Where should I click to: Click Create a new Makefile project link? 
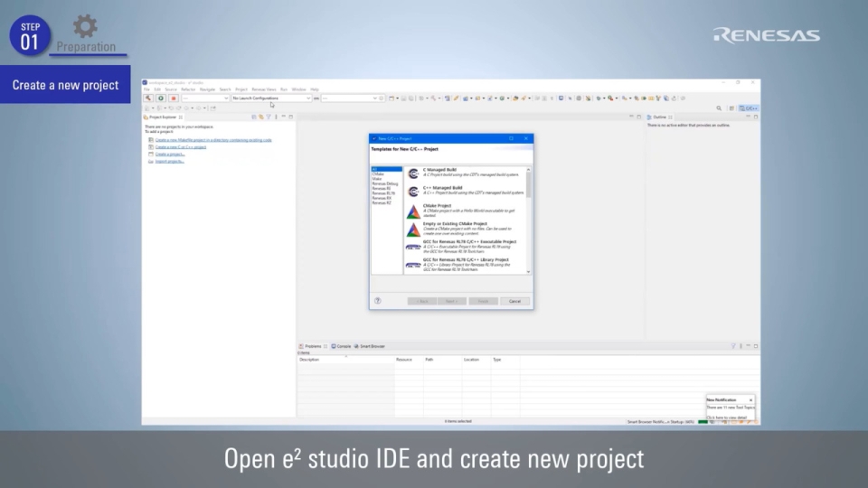click(213, 140)
